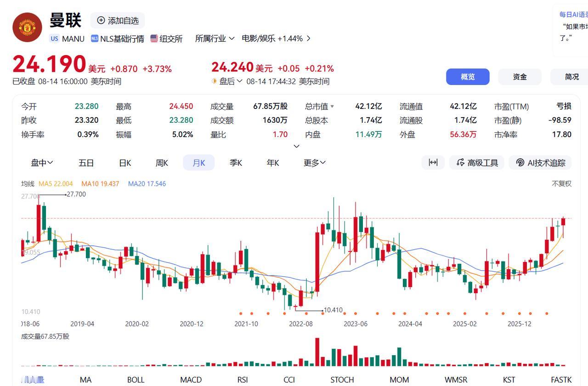Click the 市盈(TTM) 亏损 value
This screenshot has width=588, height=386.
pos(564,107)
